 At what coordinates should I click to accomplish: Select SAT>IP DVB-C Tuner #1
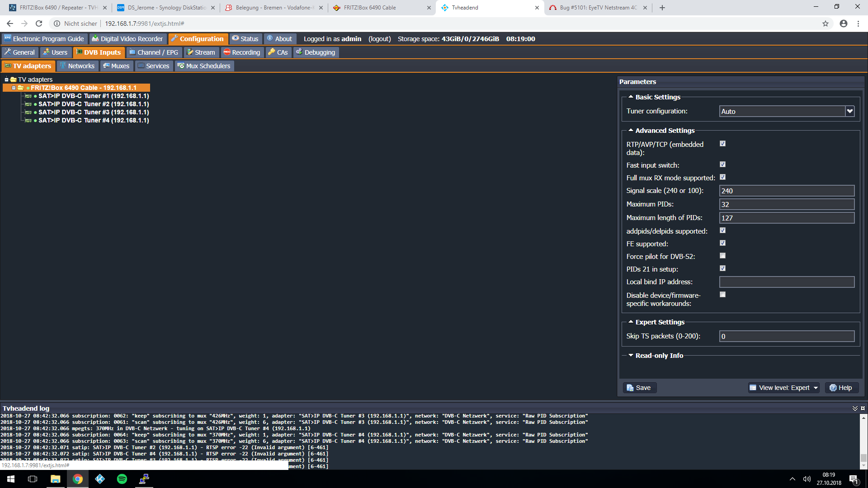pos(94,96)
